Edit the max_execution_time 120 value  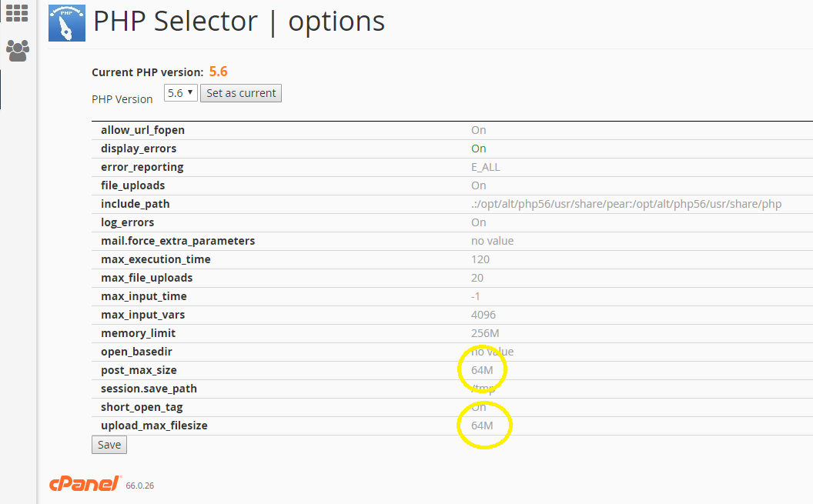[480, 259]
